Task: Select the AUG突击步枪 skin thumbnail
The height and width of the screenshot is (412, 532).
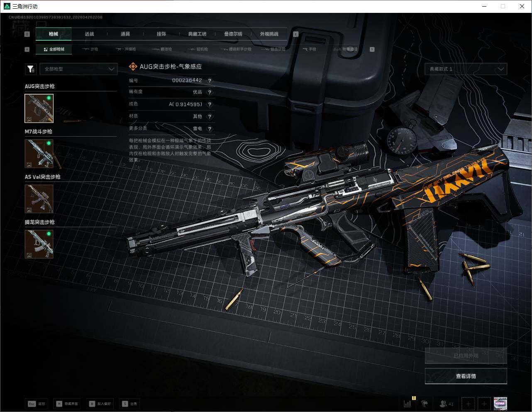Action: coord(39,108)
